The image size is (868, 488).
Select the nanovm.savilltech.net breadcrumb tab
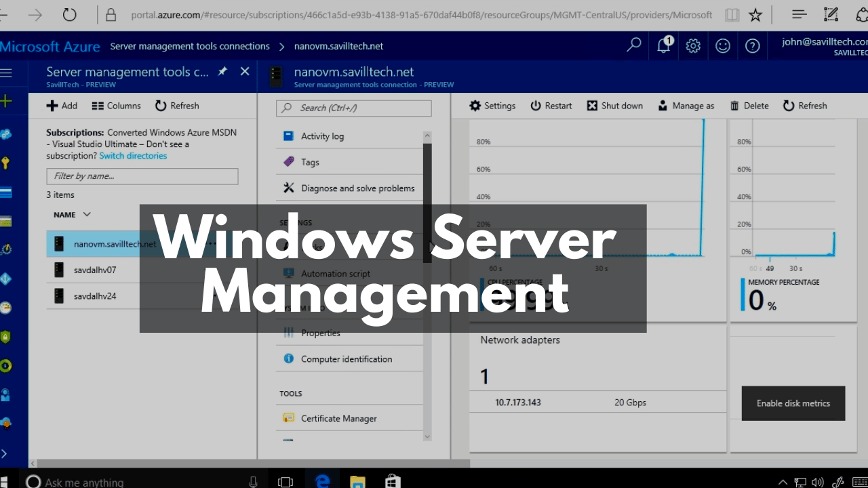pos(339,46)
